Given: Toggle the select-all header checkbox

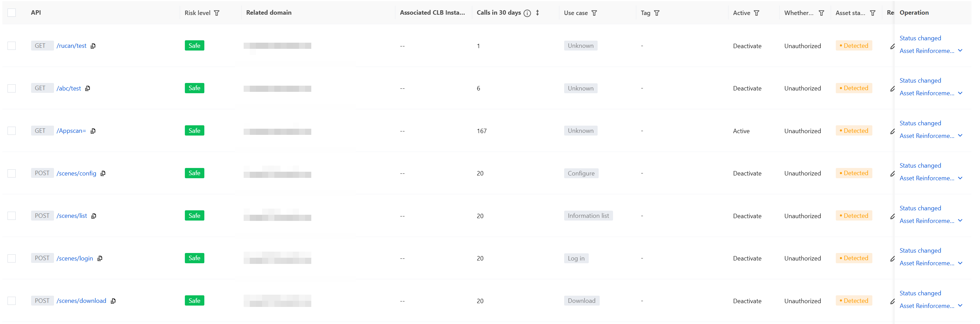Looking at the screenshot, I should (x=12, y=13).
